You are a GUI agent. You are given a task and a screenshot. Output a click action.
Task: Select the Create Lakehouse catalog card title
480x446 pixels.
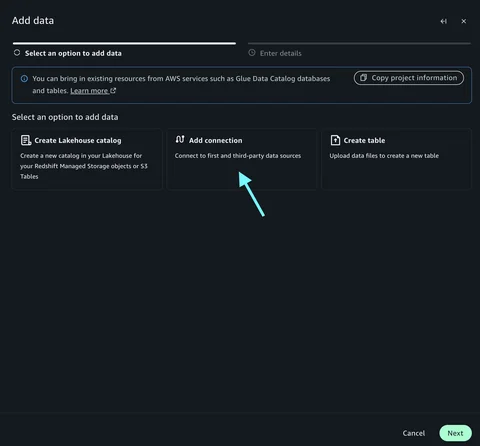pyautogui.click(x=78, y=141)
